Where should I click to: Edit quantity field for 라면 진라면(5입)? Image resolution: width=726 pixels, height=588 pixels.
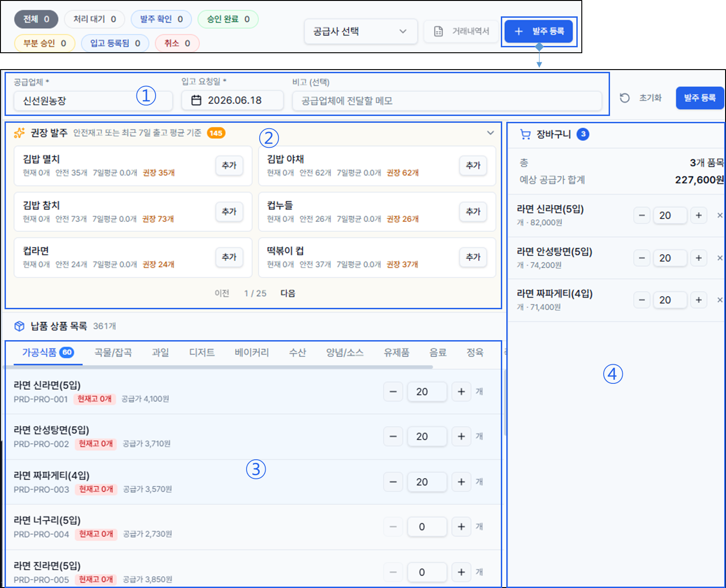pos(427,572)
